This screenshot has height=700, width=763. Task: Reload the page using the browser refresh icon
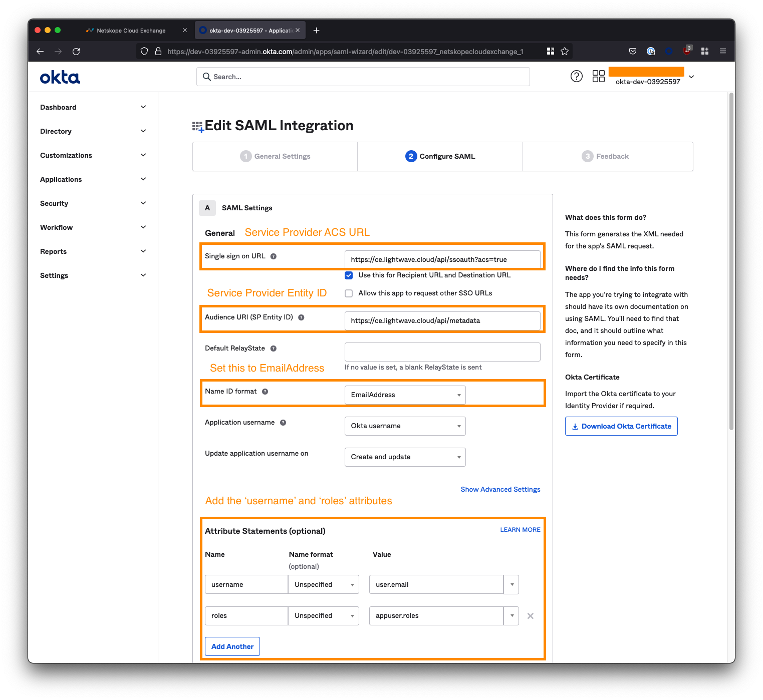tap(76, 51)
